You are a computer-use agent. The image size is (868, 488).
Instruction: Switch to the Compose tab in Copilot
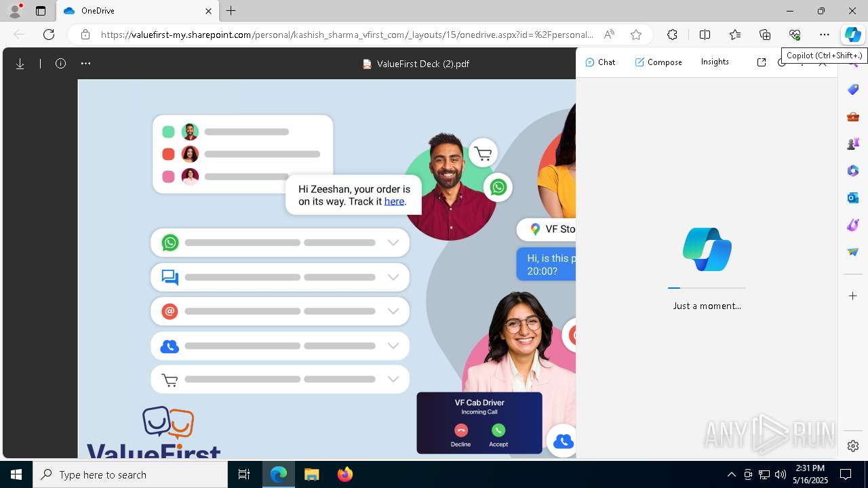click(x=658, y=62)
